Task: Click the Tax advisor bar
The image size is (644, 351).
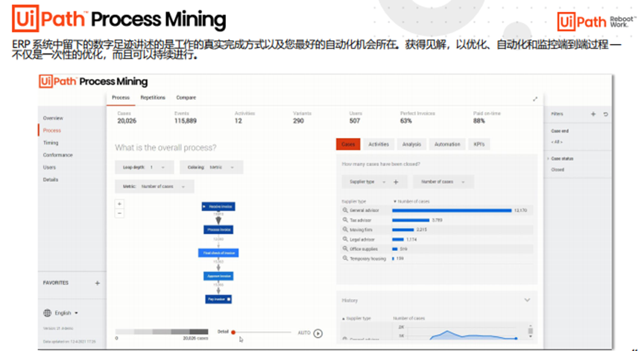Action: point(411,220)
